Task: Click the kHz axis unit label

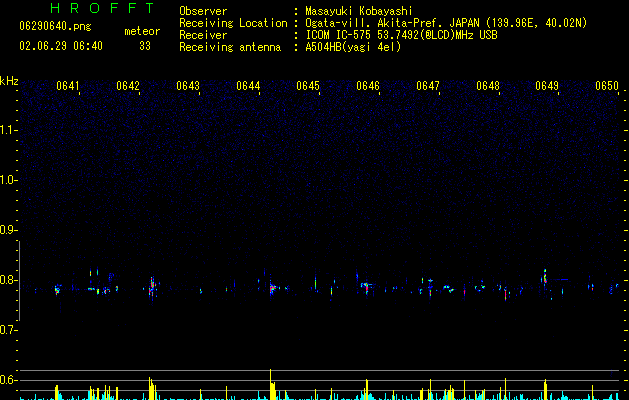Action: (x=9, y=81)
